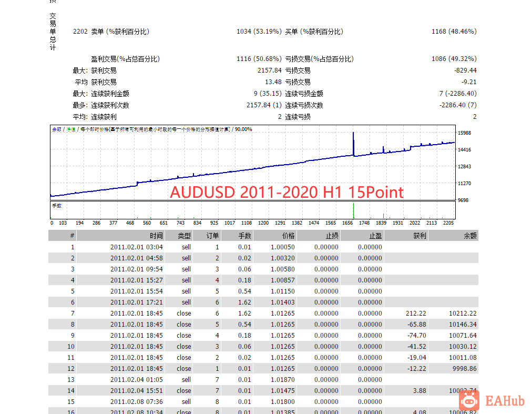The width and height of the screenshot is (532, 414).
Task: Select the time 2011.02.01 09:54
Action: click(136, 269)
